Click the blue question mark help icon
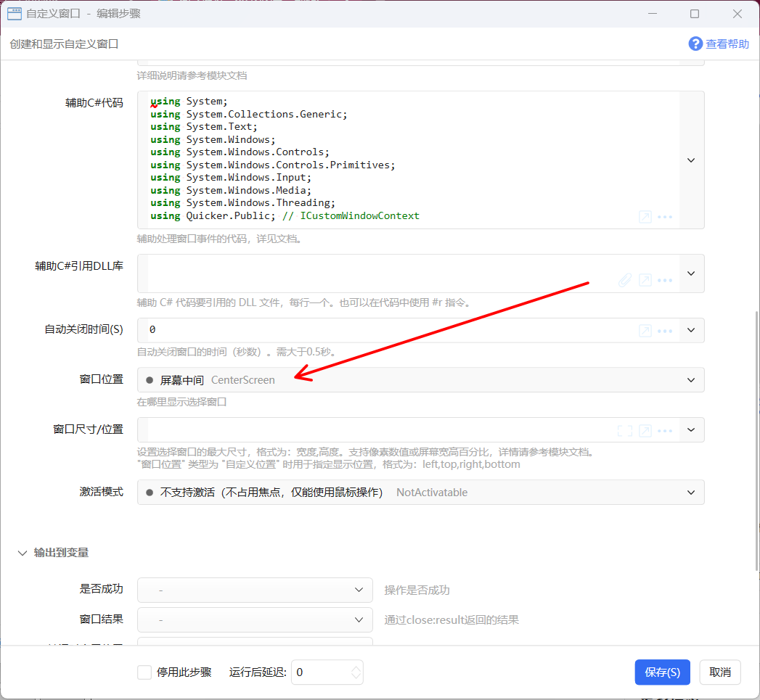760x700 pixels. [695, 44]
